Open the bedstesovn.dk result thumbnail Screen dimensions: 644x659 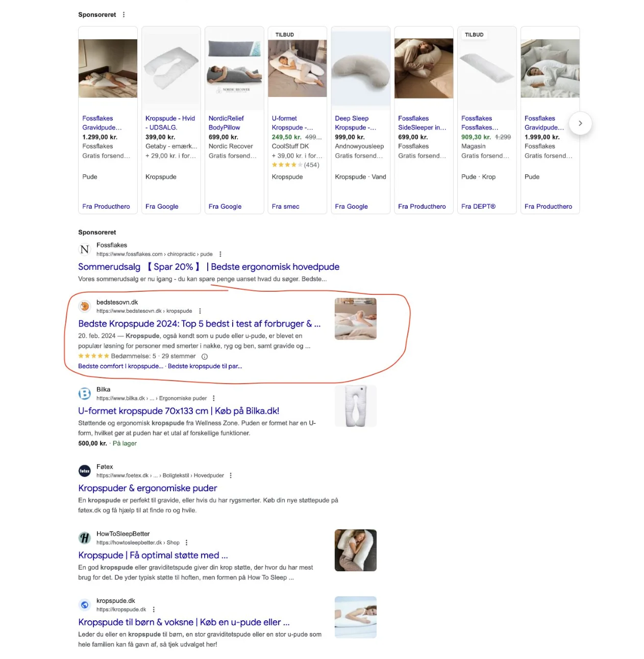click(x=356, y=319)
